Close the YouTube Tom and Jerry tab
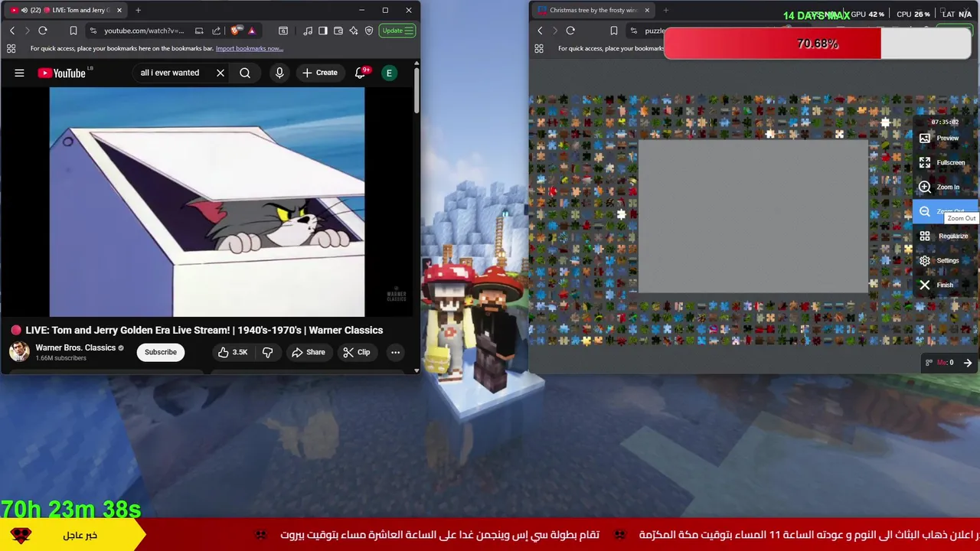This screenshot has width=980, height=551. point(119,10)
